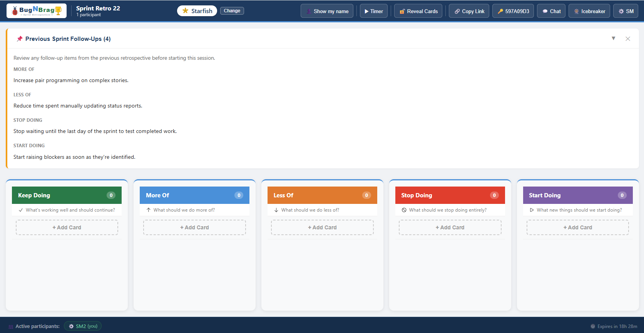Viewport: 644px width, 333px height.
Task: Click the pin icon beside Previous Sprint Follow-Ups
Action: click(x=20, y=39)
